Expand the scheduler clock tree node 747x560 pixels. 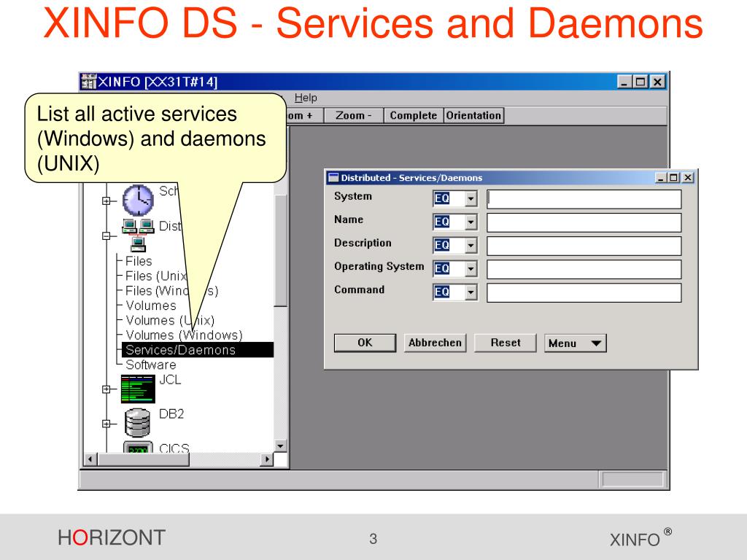(x=107, y=201)
